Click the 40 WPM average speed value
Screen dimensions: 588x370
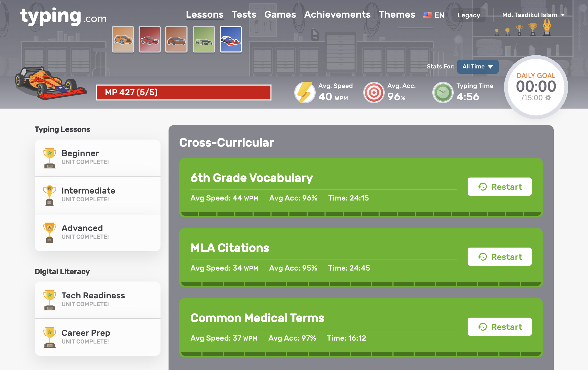(x=333, y=97)
